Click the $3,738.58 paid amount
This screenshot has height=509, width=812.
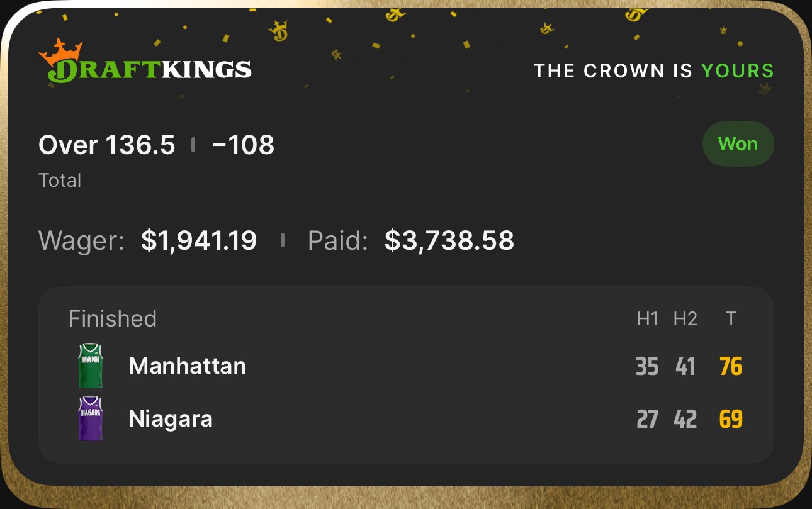449,240
